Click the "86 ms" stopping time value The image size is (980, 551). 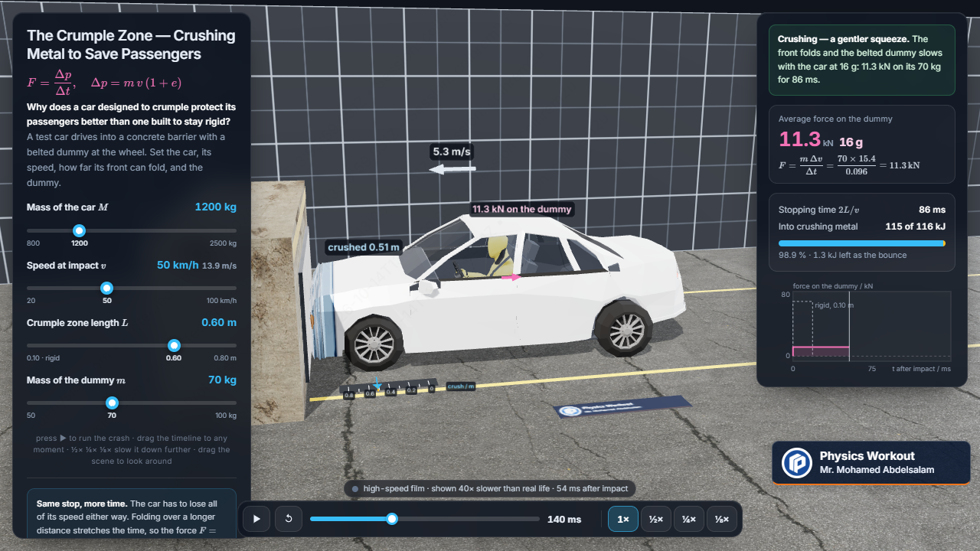[x=932, y=210]
